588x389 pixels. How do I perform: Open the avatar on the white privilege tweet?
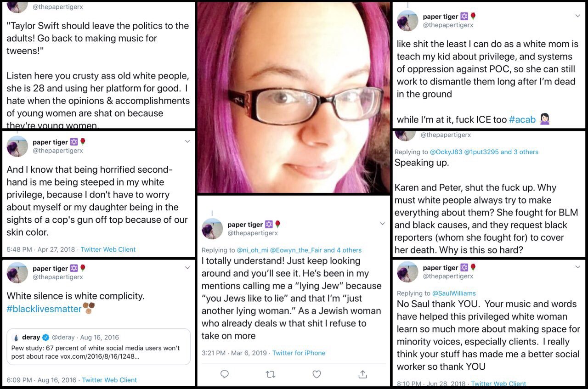17,147
